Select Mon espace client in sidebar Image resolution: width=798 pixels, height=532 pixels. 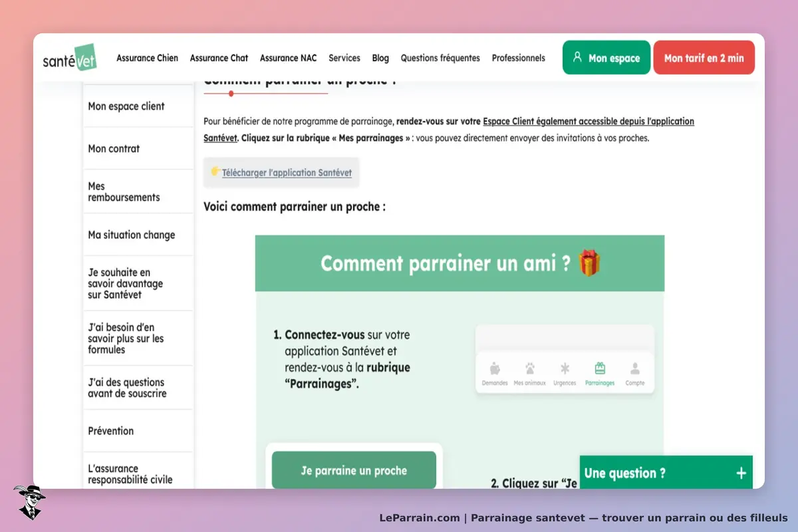click(x=138, y=106)
